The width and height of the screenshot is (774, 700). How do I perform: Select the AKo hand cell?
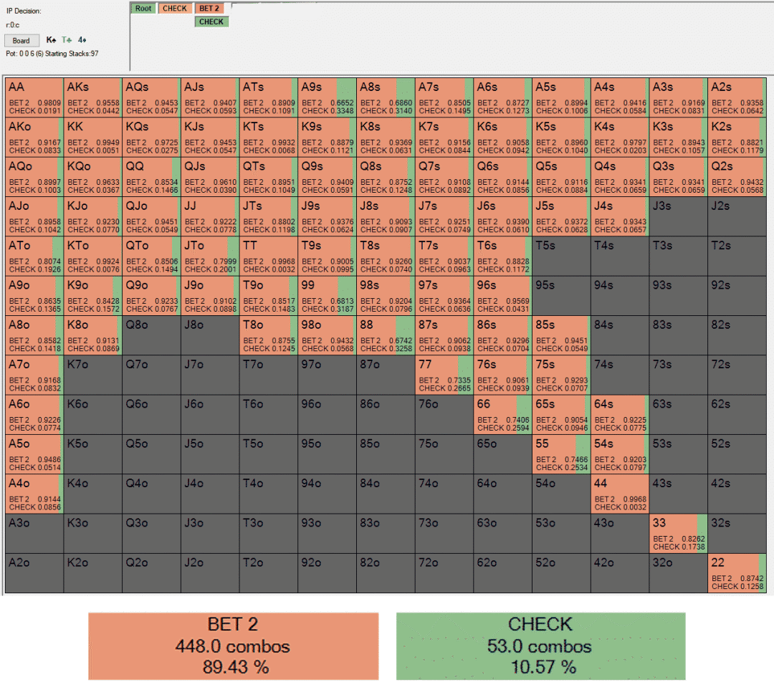pyautogui.click(x=34, y=137)
